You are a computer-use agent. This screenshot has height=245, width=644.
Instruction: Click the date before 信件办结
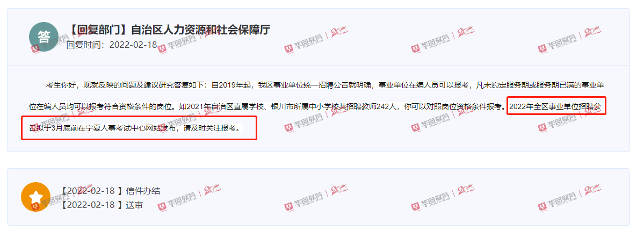92,191
